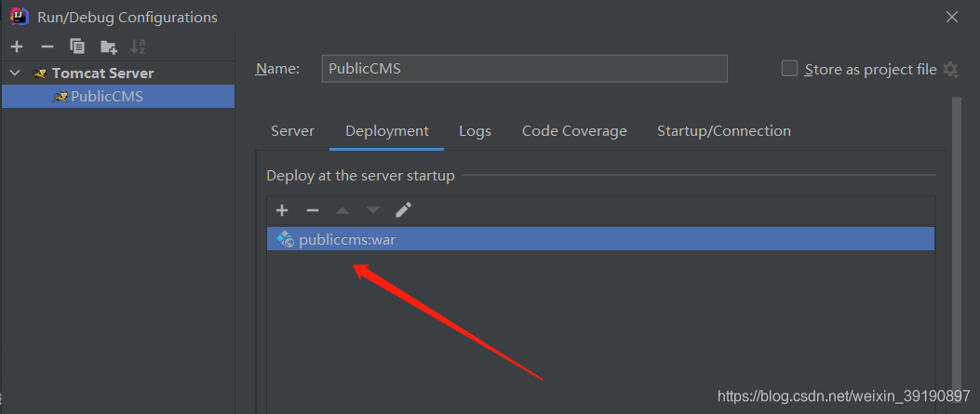Sort configurations alphabetically
This screenshot has height=414, width=980.
(138, 47)
